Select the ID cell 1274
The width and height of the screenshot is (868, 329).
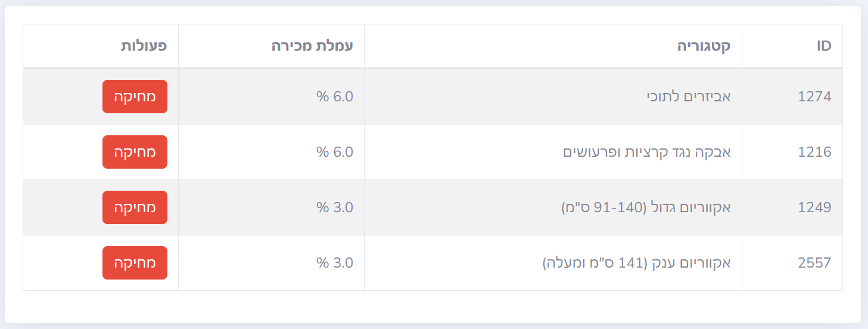click(x=814, y=97)
